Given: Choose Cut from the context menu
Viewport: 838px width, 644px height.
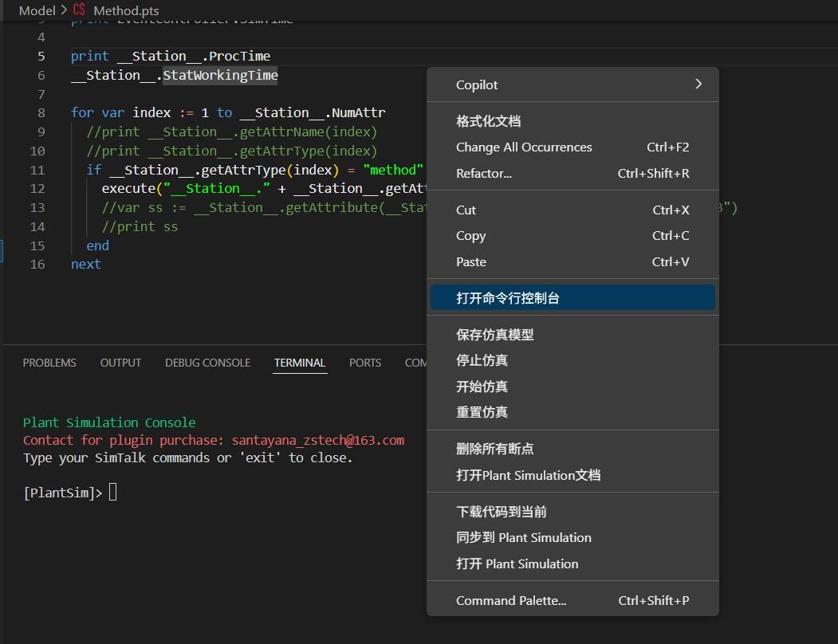Looking at the screenshot, I should 466,210.
